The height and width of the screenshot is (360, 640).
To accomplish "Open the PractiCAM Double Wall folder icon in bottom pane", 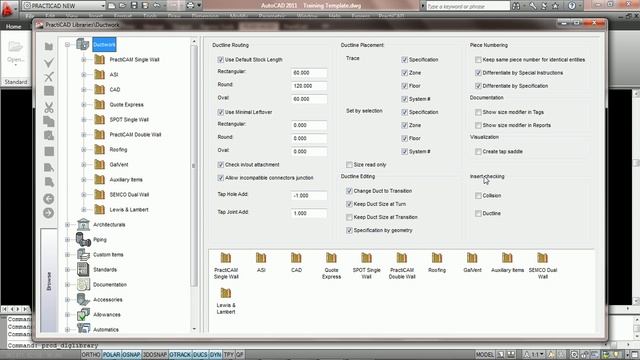I will pyautogui.click(x=402, y=258).
